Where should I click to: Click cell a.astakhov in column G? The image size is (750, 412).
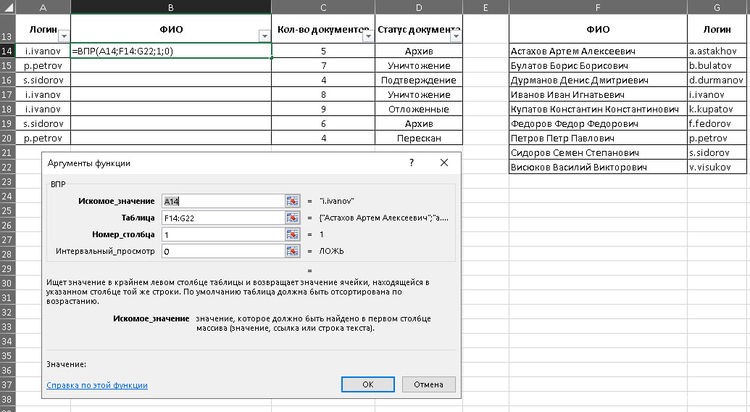(x=717, y=51)
